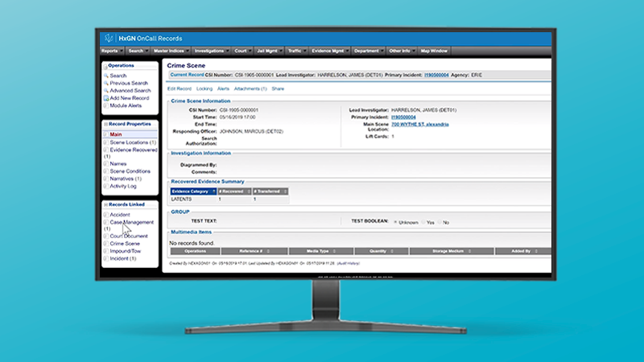Click the icon beside Main property
Viewport: 644px width, 362px height.
click(106, 134)
